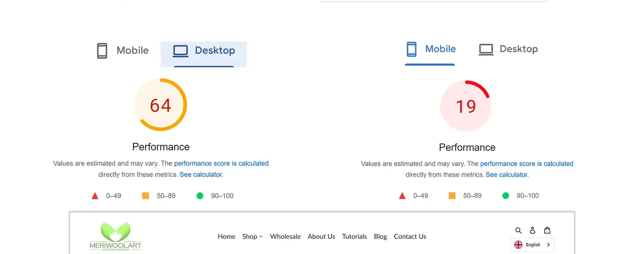Navigate to About Us page
Screen dimensions: 644x254
pos(321,237)
